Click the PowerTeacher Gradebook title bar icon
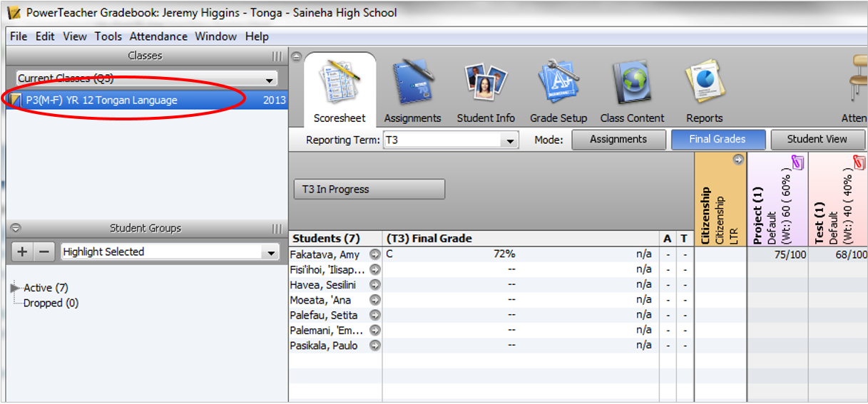This screenshot has width=868, height=404. pos(14,12)
